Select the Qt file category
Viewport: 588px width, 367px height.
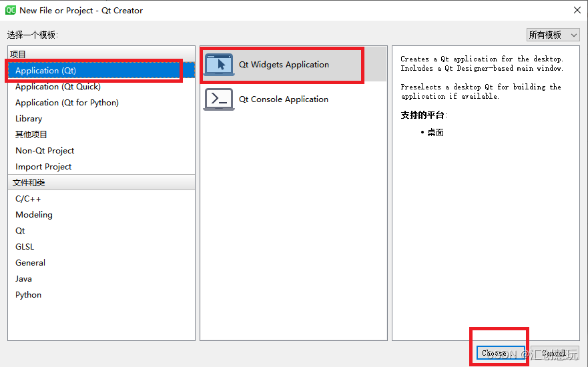(x=101, y=231)
